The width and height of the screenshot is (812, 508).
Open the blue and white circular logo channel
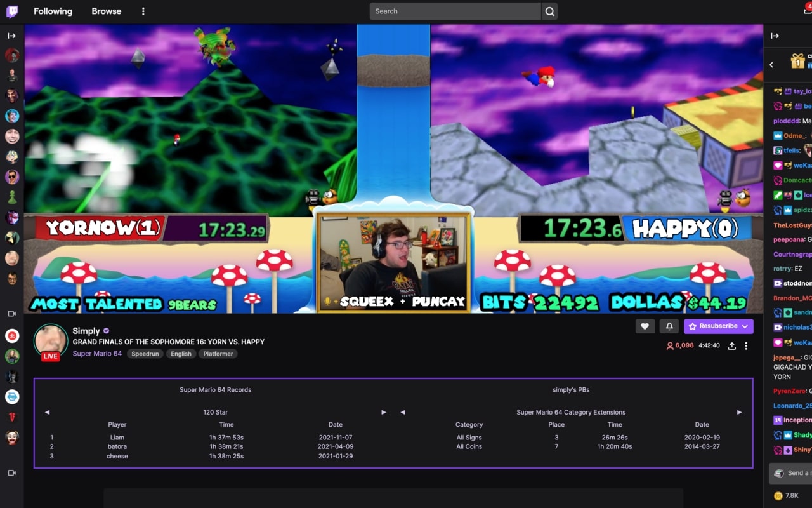coord(12,397)
